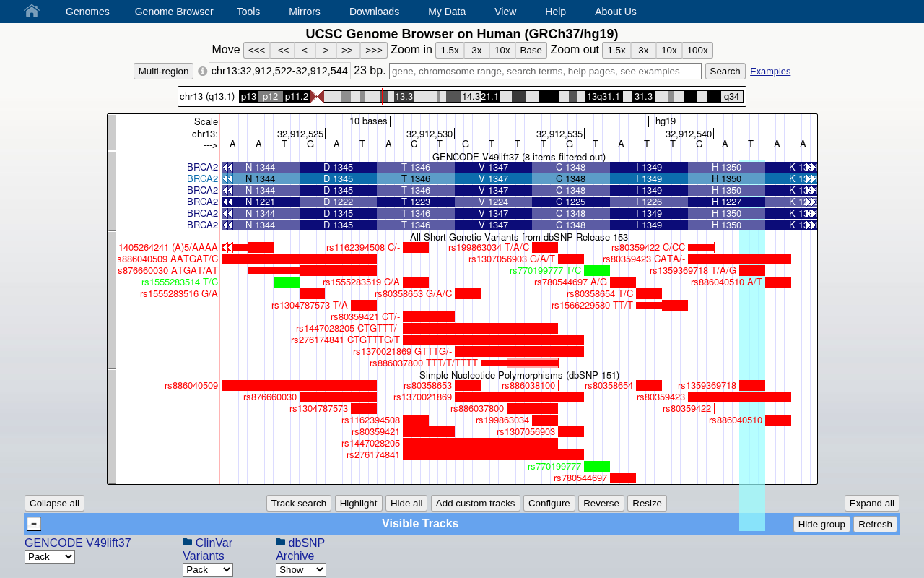Click the red position marker on chromosome ideogram
This screenshot has height=578, width=924.
[x=383, y=96]
